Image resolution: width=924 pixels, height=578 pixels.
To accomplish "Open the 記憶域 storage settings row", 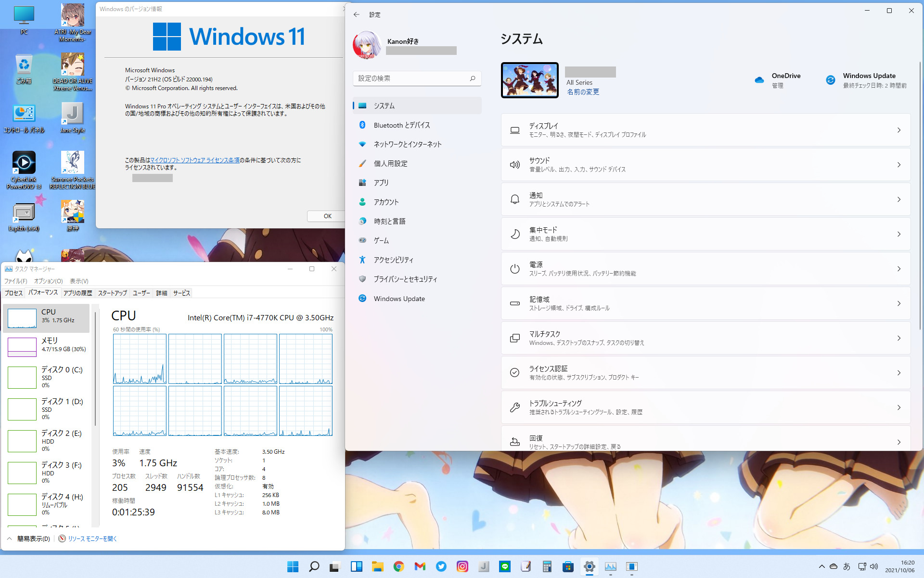I will click(x=706, y=303).
